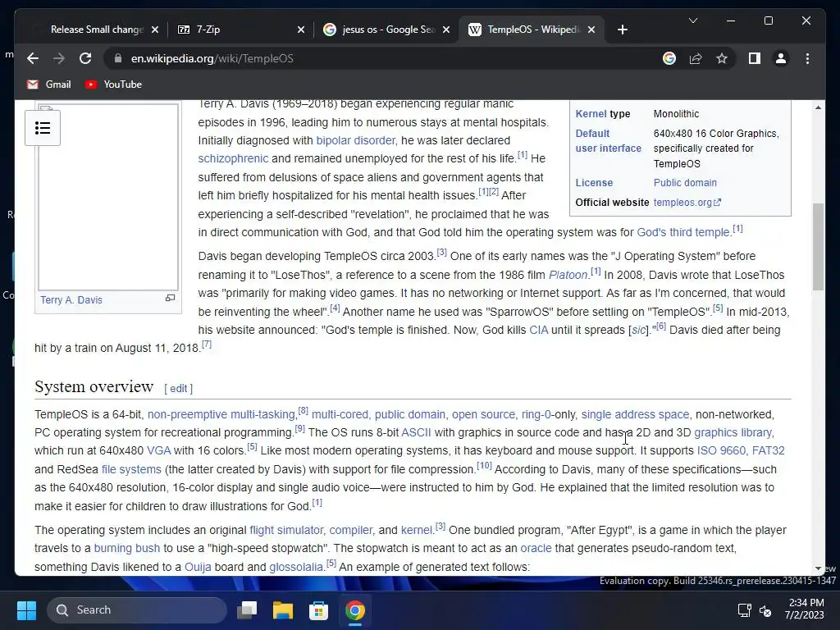
Task: Open bipolar disorder link
Action: point(355,140)
